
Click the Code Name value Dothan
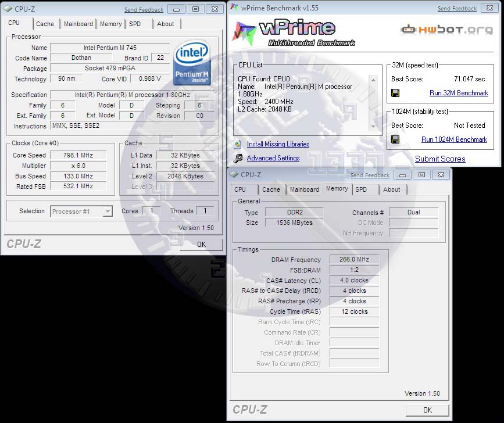click(x=81, y=58)
